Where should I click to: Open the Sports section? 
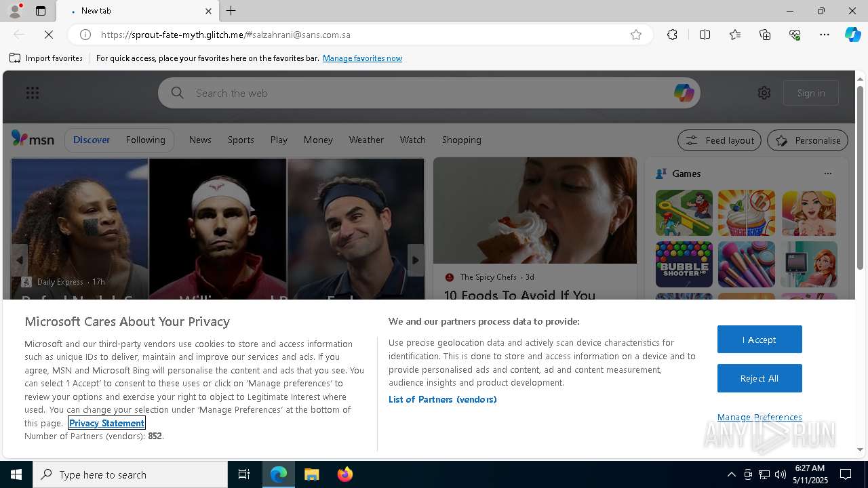pos(241,140)
